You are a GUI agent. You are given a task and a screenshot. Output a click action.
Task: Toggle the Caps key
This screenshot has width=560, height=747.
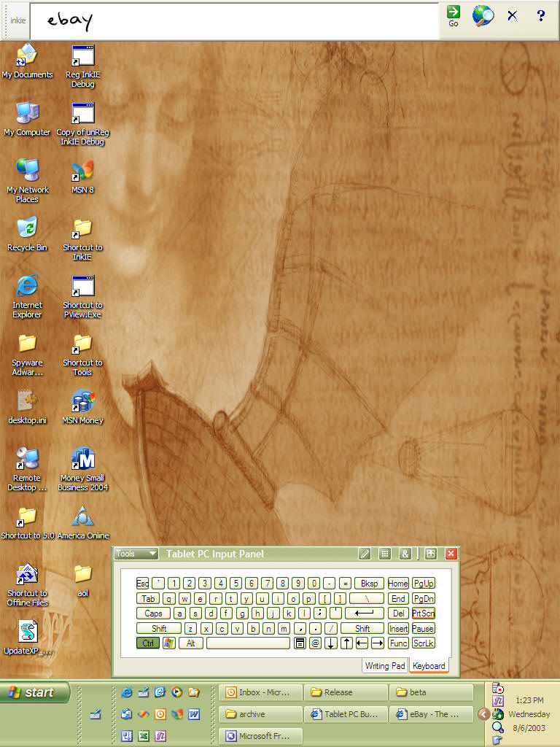pyautogui.click(x=153, y=613)
